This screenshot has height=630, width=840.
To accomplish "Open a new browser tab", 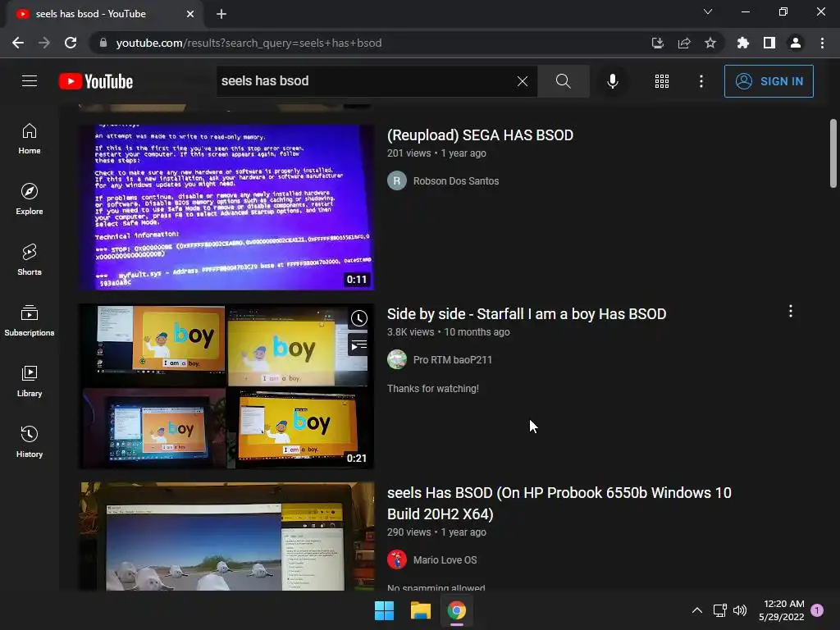I will coord(221,14).
